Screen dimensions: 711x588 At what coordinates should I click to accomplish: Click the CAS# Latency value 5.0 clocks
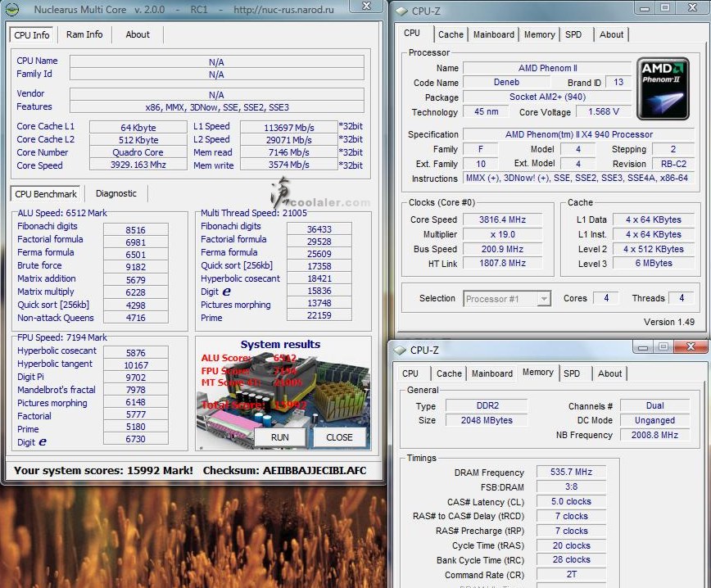(x=572, y=501)
